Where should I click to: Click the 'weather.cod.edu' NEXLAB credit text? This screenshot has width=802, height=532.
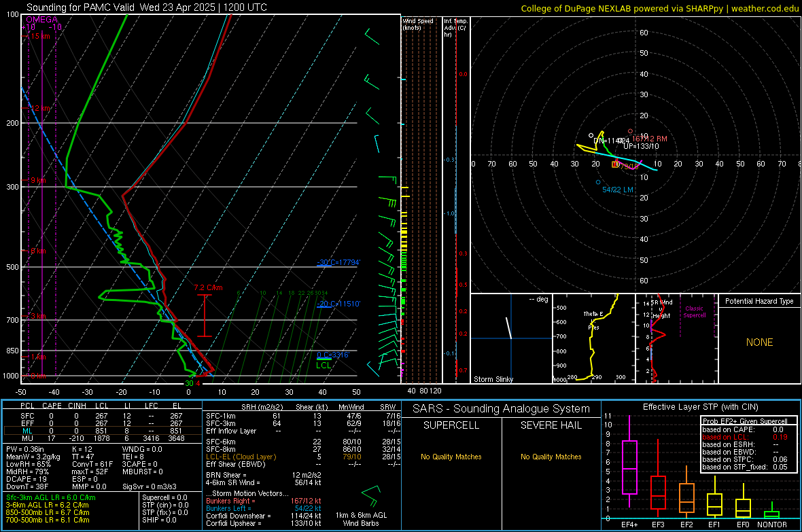pyautogui.click(x=765, y=8)
